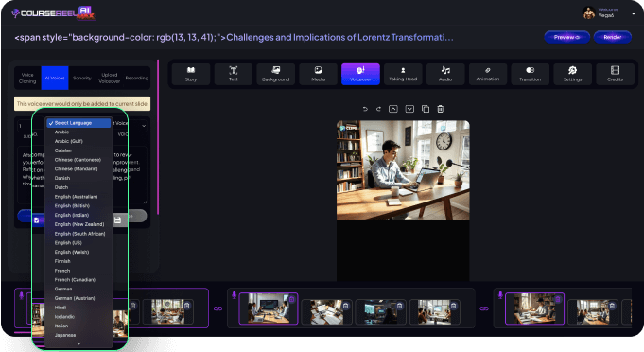Switch to the Sonority tab
The width and height of the screenshot is (644, 352).
(x=82, y=78)
